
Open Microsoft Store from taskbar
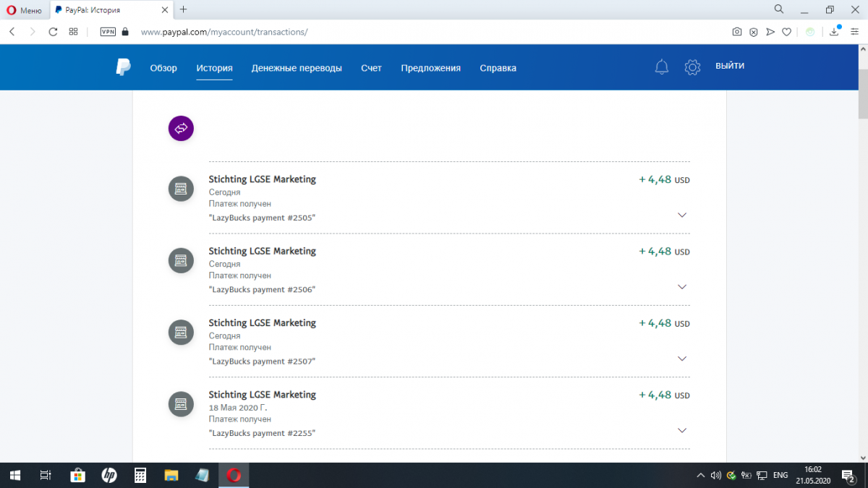(77, 475)
